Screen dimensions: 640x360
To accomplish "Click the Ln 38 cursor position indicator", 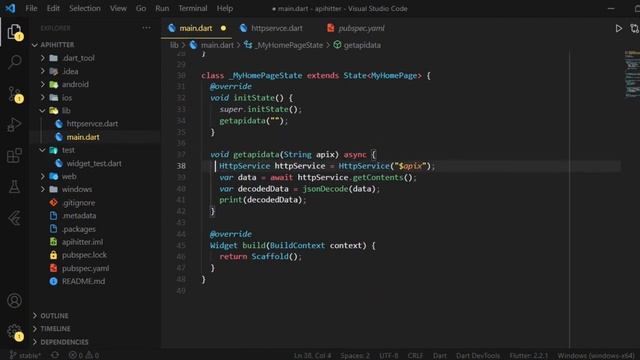I will point(313,356).
